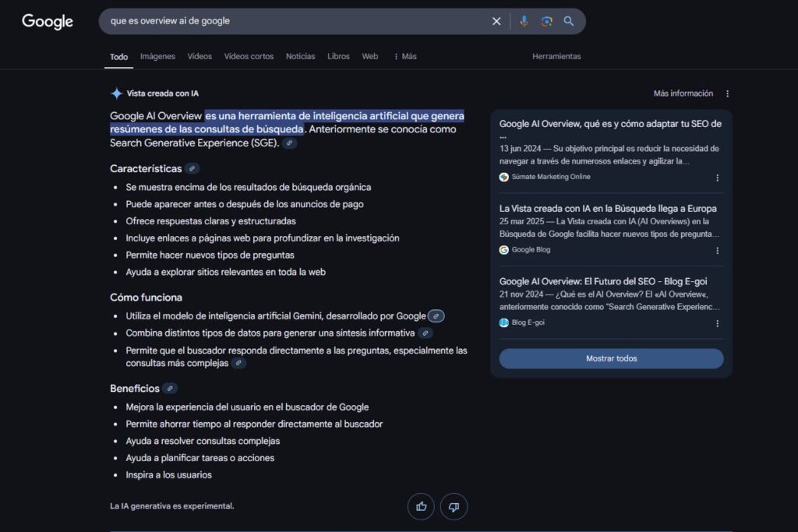Click the Súmate Marketing Online source name
The width and height of the screenshot is (798, 532).
coord(551,177)
